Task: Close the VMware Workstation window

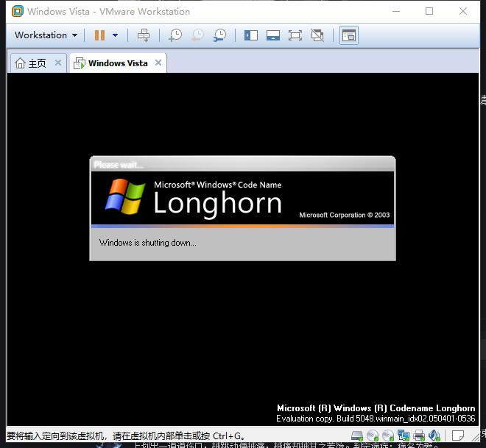Action: pos(463,11)
